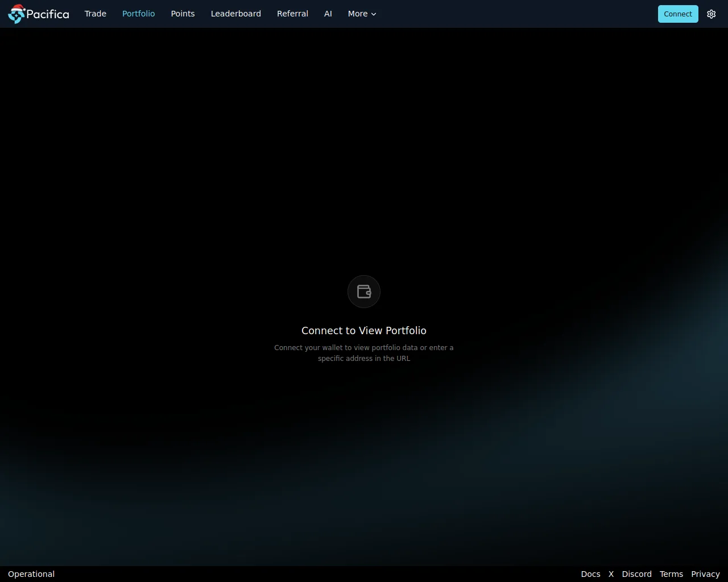Open the AI page
The image size is (728, 582).
click(x=328, y=14)
